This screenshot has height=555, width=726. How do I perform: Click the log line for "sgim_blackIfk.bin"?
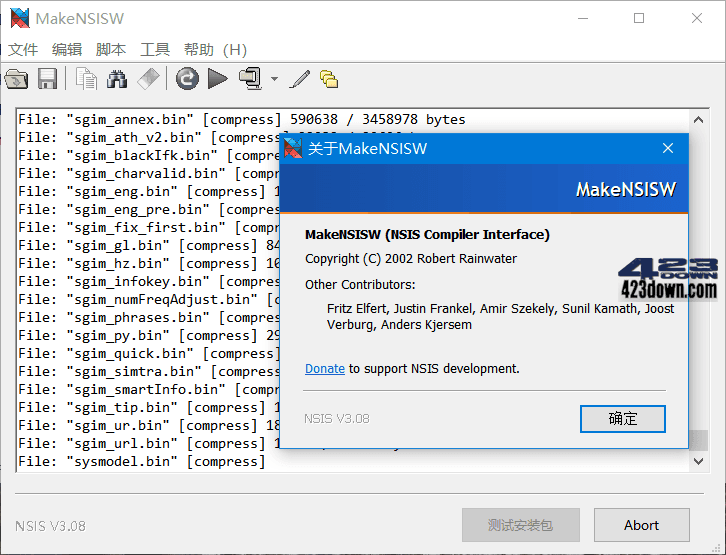click(149, 156)
